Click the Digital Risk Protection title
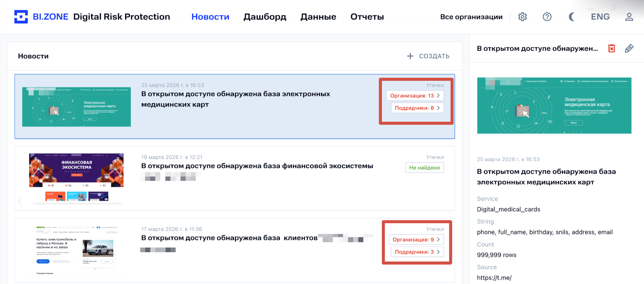Screen dimensions: 644x284 click(122, 17)
